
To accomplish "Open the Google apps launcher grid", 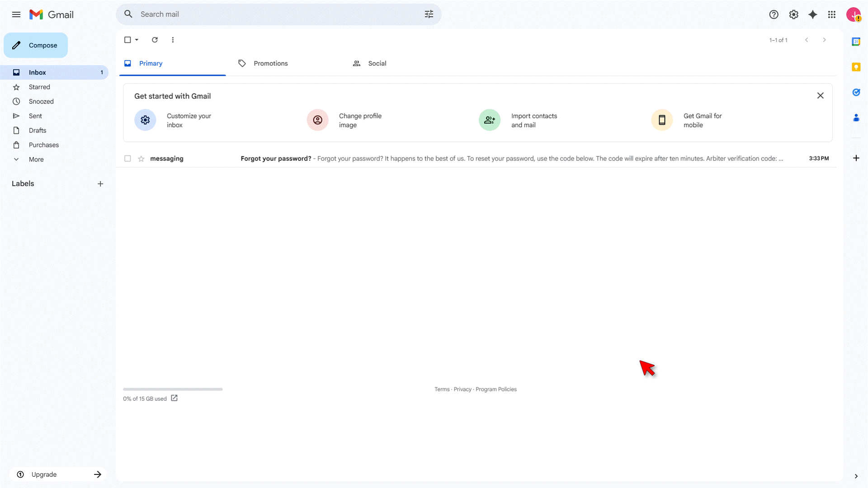I will click(x=831, y=14).
